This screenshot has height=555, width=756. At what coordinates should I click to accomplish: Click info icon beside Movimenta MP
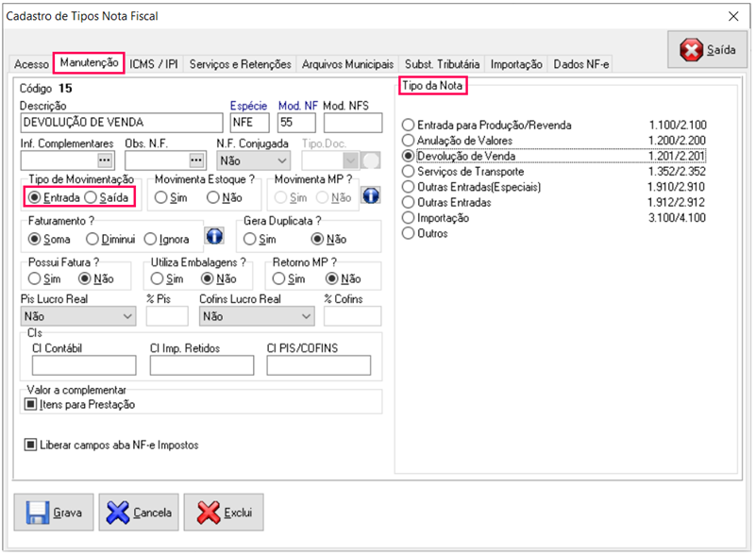(x=371, y=196)
